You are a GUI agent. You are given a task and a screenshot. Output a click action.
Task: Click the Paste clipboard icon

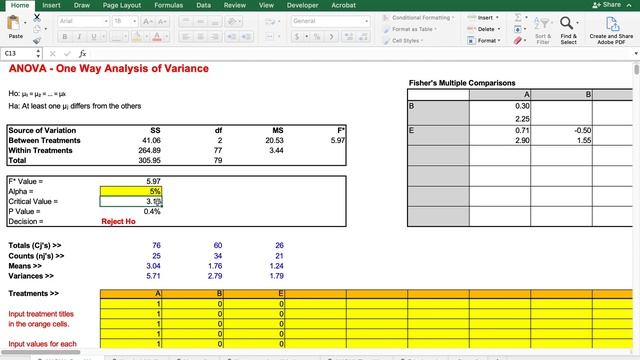click(14, 23)
